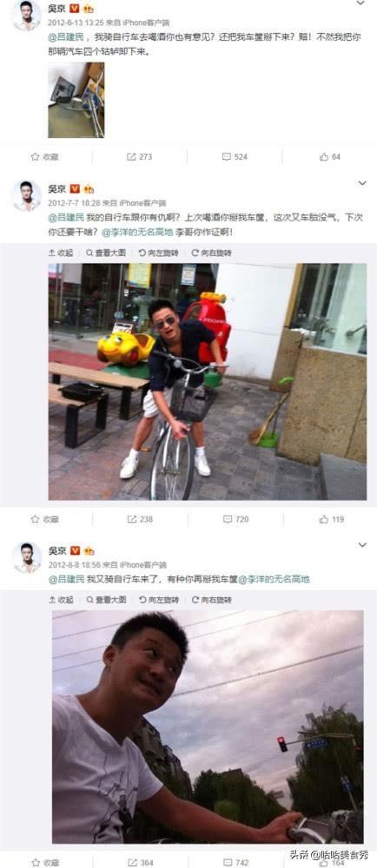Open small thumbnail image in first post

(x=76, y=100)
